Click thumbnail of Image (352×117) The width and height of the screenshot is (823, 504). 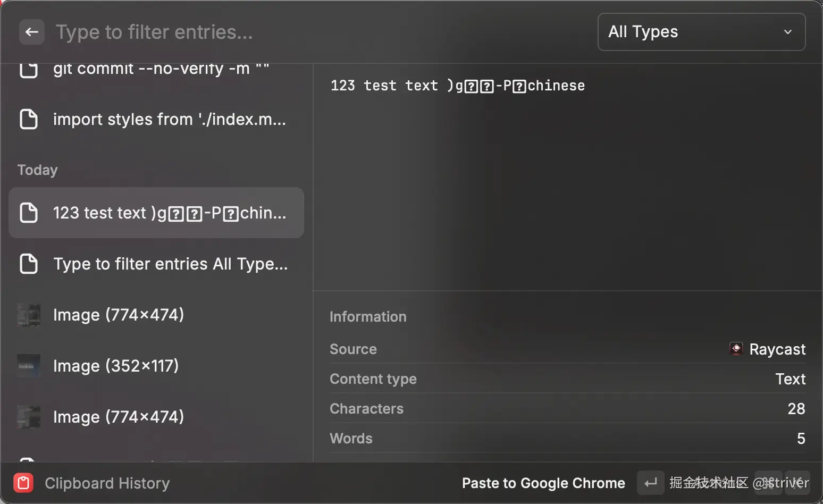(x=29, y=366)
